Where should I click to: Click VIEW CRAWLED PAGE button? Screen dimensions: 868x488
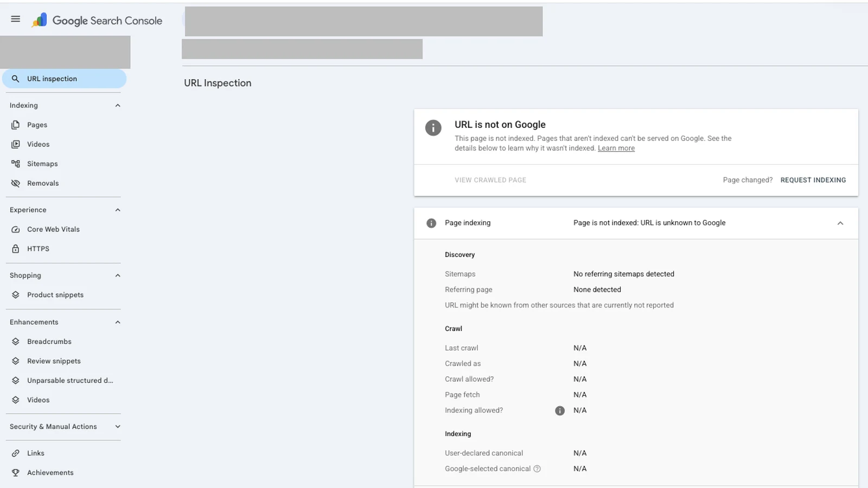click(x=490, y=180)
